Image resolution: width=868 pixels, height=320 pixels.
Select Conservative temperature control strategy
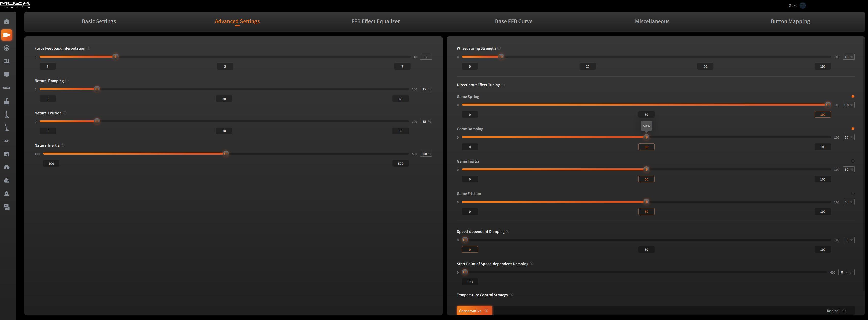[470, 311]
